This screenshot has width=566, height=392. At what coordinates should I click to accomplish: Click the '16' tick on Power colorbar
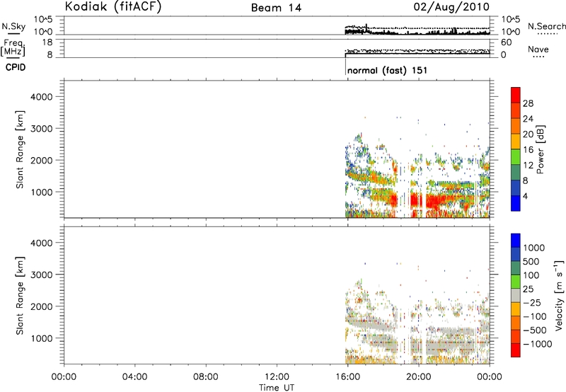(x=528, y=150)
